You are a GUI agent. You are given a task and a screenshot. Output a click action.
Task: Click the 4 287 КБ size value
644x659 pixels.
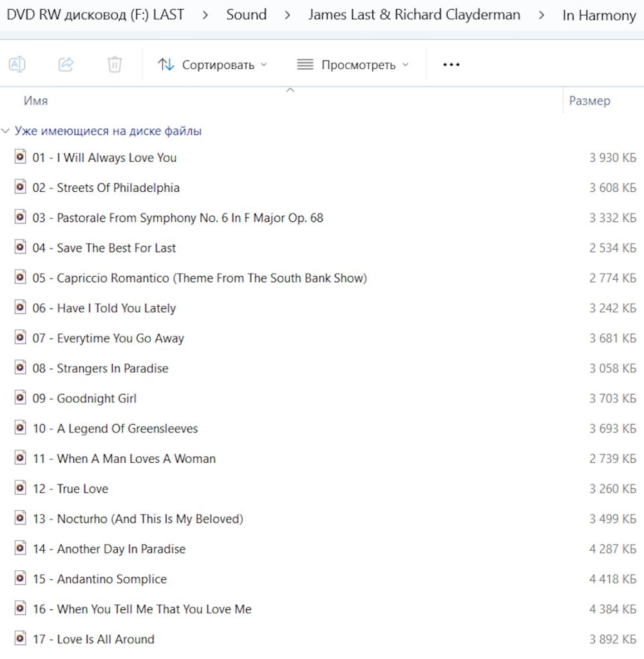click(x=612, y=549)
